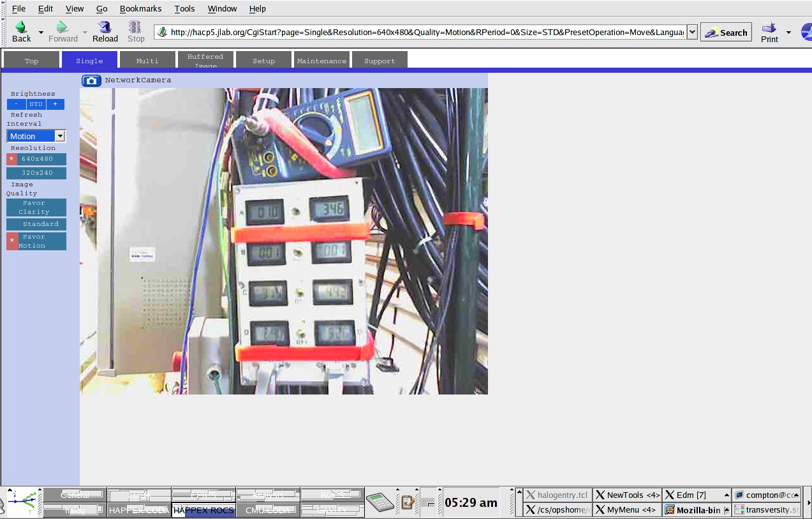Switch to CMU CODA virtual desktop
The image size is (812, 519).
tap(268, 510)
